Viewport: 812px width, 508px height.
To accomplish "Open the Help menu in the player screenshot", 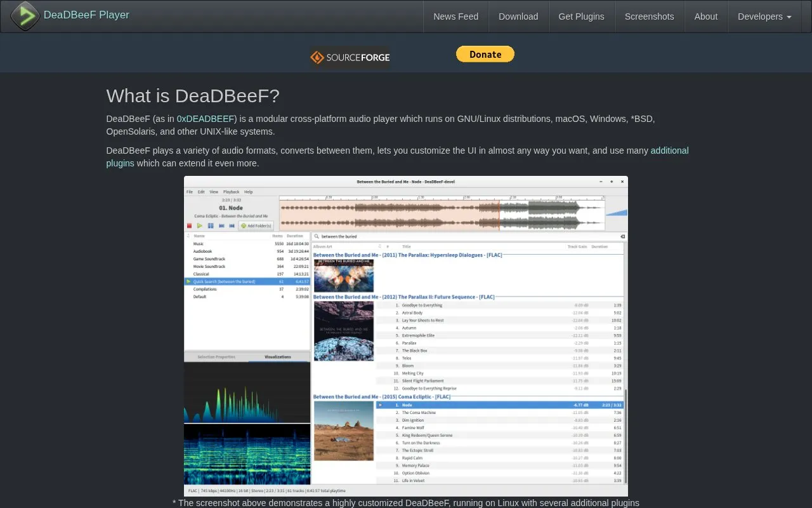I will [x=249, y=192].
